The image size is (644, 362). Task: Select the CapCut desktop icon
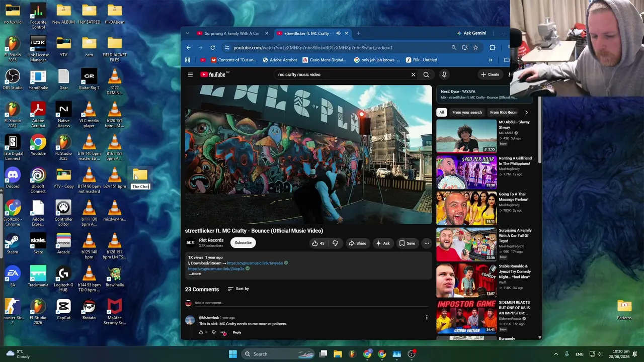pyautogui.click(x=63, y=310)
